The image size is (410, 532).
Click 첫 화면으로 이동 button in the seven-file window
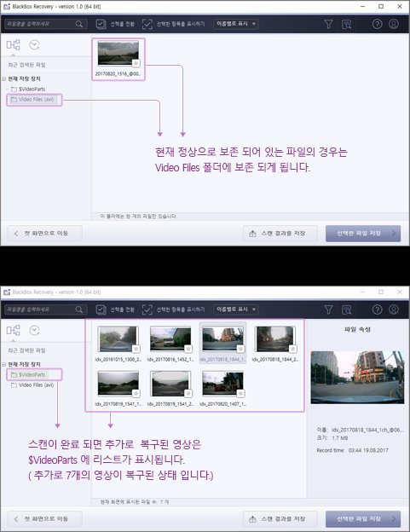tap(45, 519)
